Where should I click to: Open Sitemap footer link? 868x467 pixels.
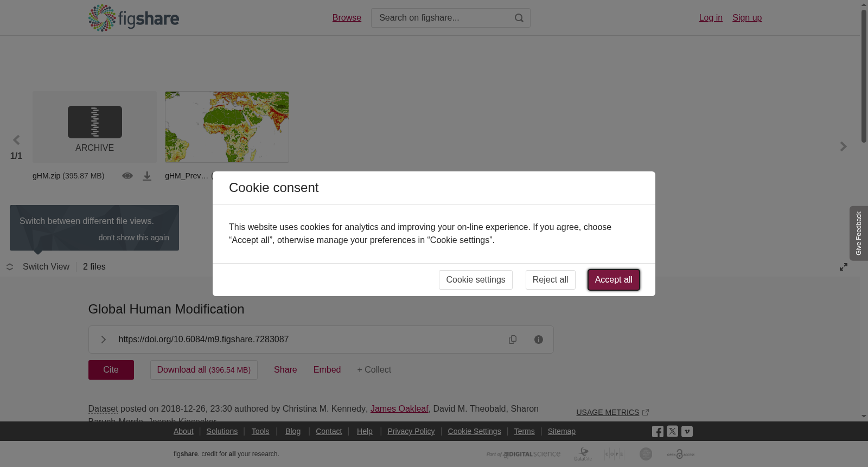click(x=561, y=431)
